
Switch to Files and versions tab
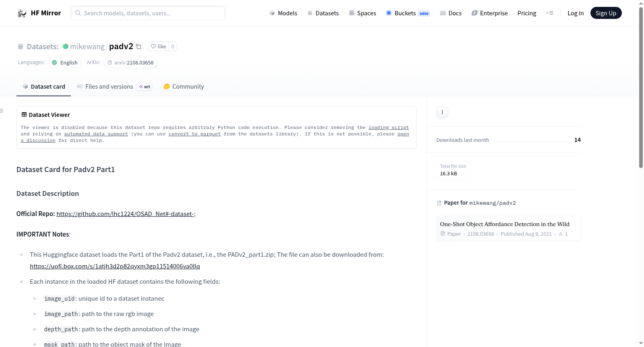pyautogui.click(x=114, y=87)
